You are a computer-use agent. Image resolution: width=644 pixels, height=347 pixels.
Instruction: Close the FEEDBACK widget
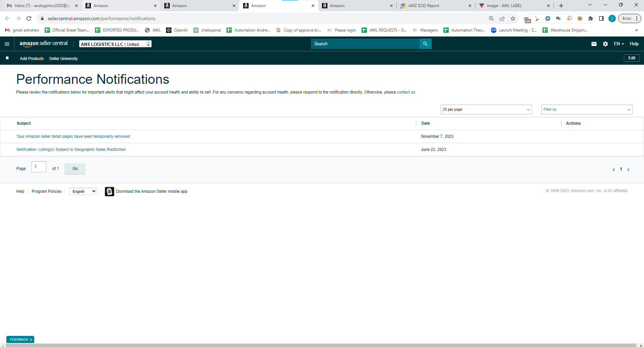pos(31,340)
